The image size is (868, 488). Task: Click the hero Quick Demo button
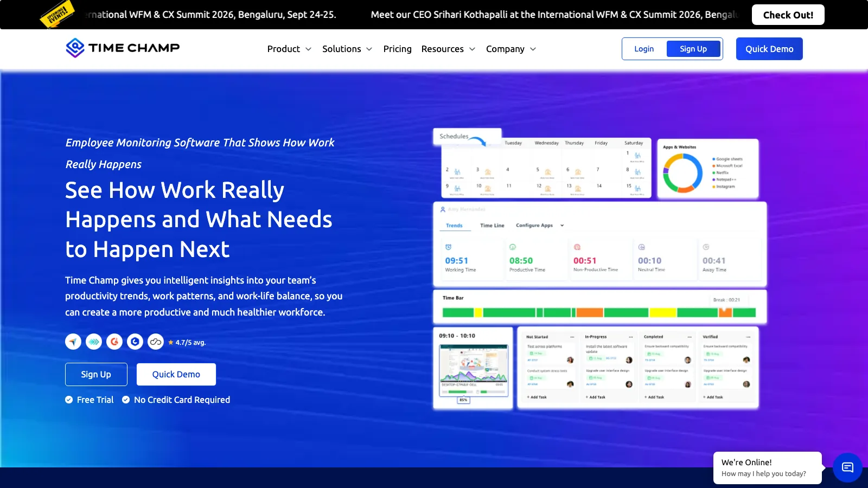pyautogui.click(x=176, y=374)
